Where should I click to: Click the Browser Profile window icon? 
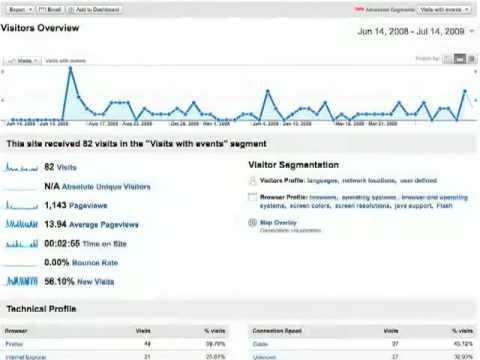252,197
